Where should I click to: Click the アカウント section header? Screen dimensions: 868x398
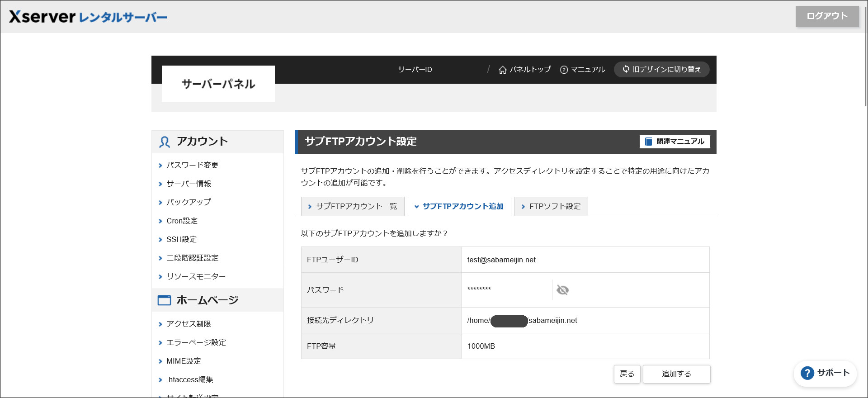[x=217, y=142]
